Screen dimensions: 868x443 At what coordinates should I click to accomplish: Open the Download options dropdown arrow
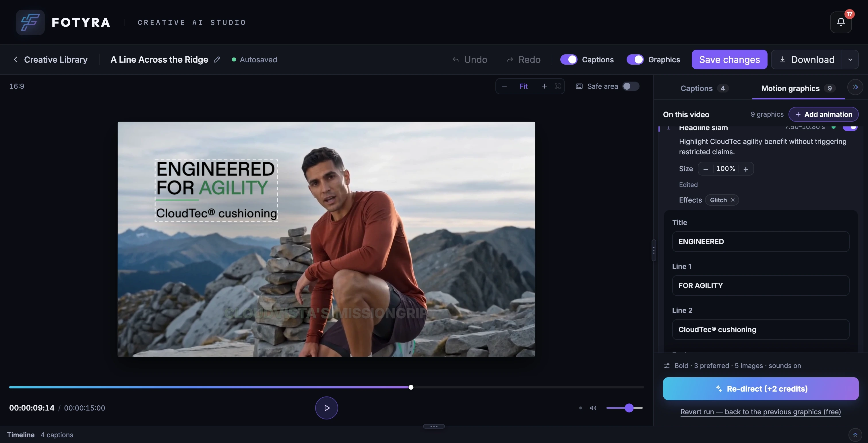[x=850, y=60]
